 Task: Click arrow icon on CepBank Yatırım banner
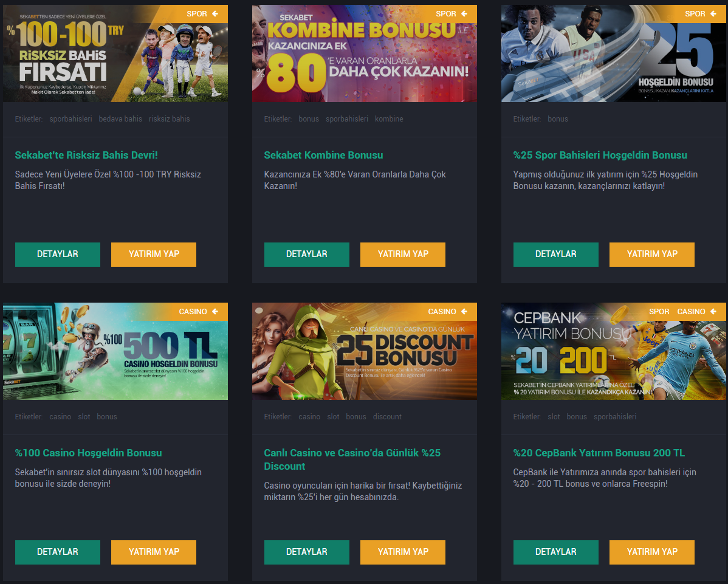click(x=713, y=312)
